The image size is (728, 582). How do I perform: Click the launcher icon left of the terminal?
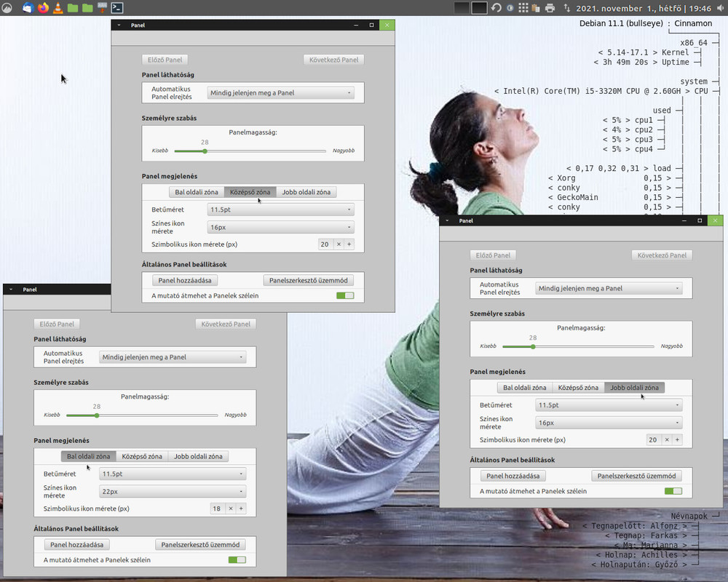tap(102, 8)
